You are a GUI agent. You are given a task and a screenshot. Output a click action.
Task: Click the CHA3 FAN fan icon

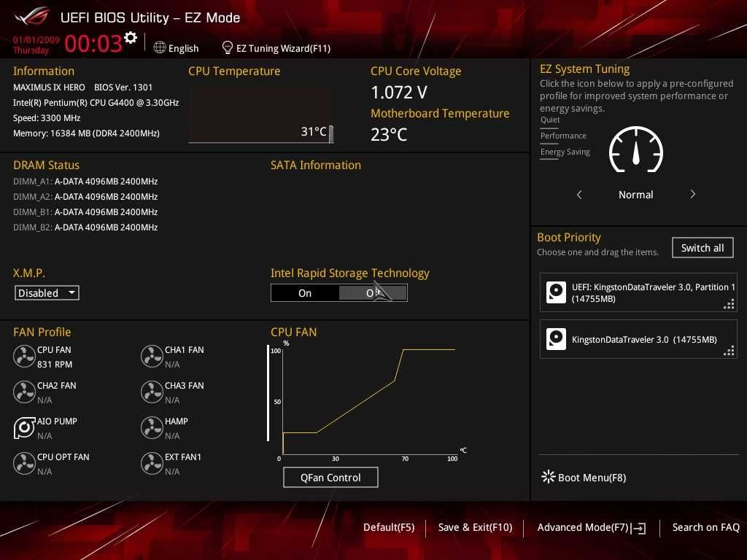tap(152, 392)
